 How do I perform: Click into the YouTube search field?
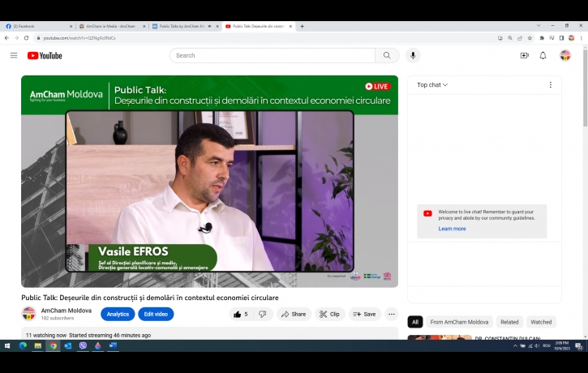272,55
